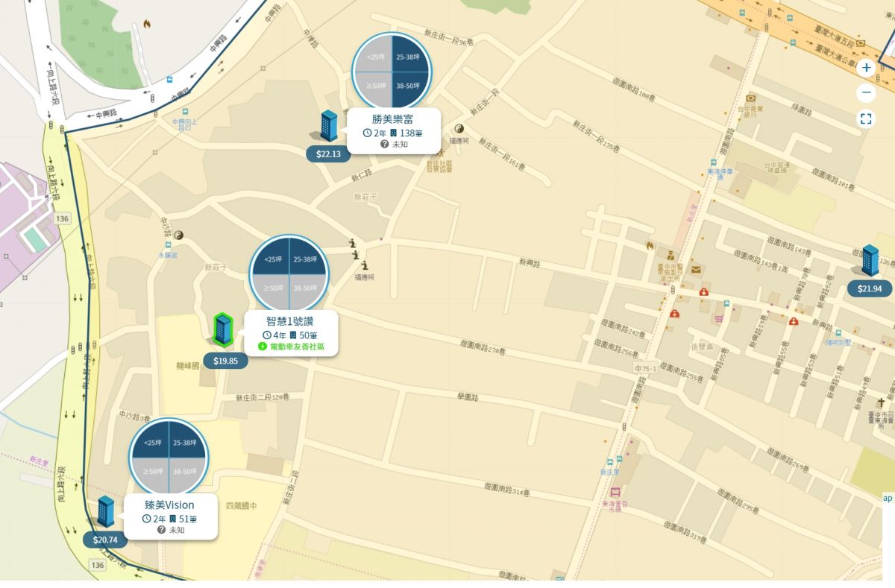Click the green lightning EV icon

pos(263,347)
